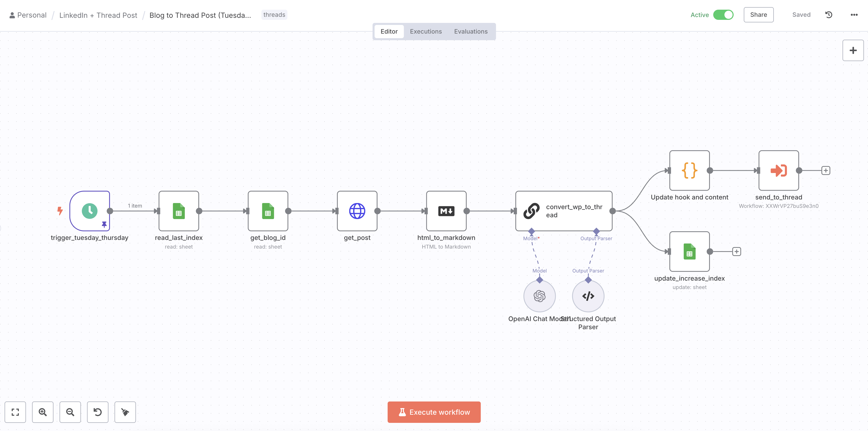Switch to the Executions tab
The image size is (868, 431).
(426, 31)
